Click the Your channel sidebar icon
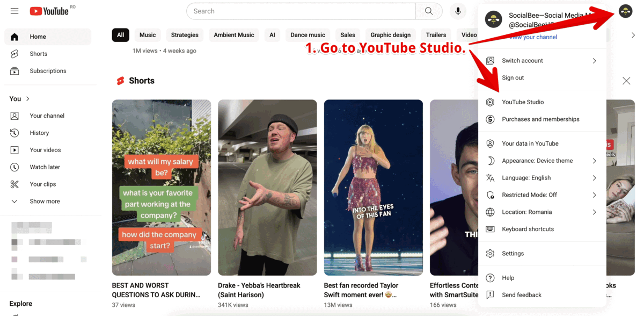This screenshot has width=644, height=316. (x=14, y=116)
